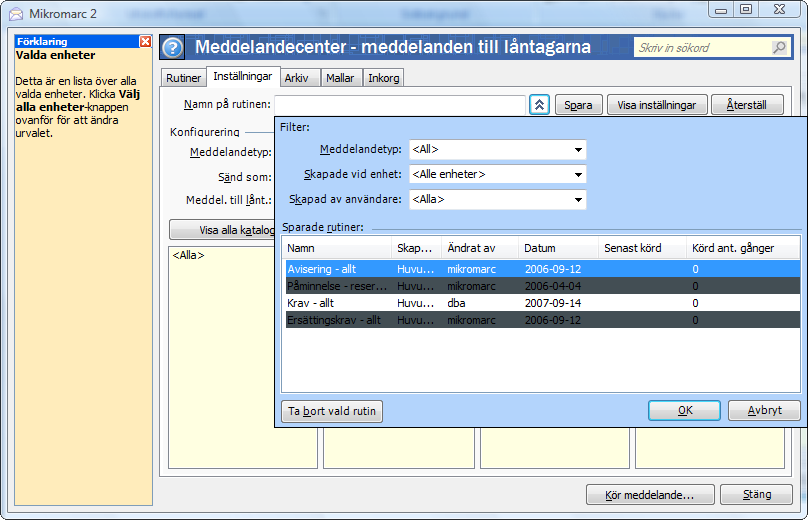Sort routines by Namn column header
Viewport: 808px width, 520px height.
coord(337,248)
